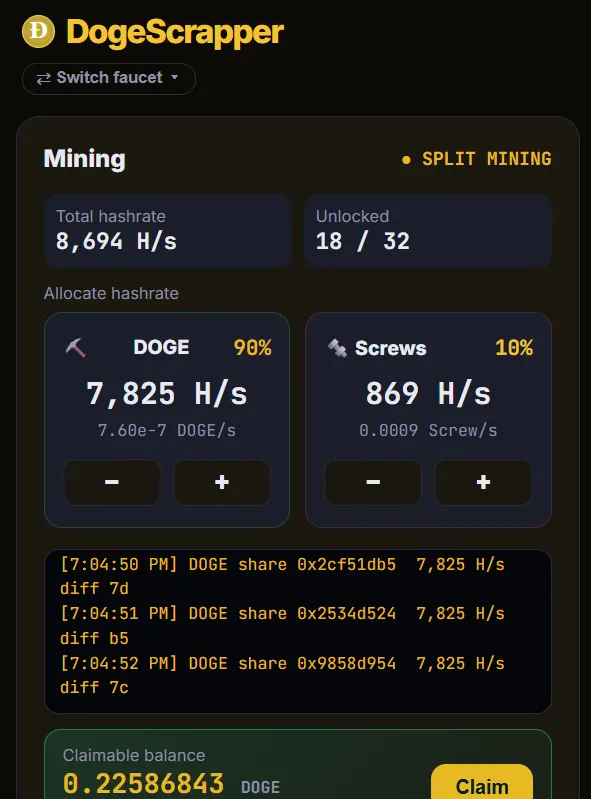591x799 pixels.
Task: Decrease Screws hashrate with minus button
Action: pyautogui.click(x=373, y=482)
